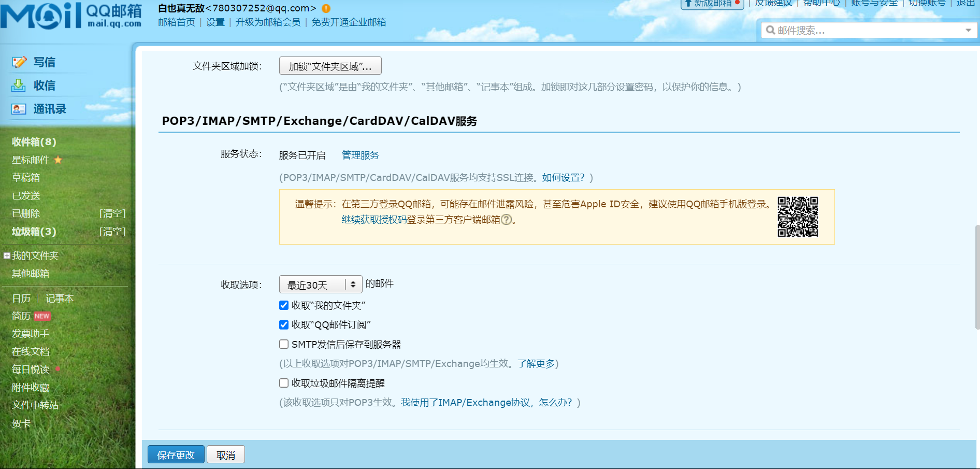Screen dimensions: 980x469
Task: Open the 已发送 folder
Action: [26, 196]
